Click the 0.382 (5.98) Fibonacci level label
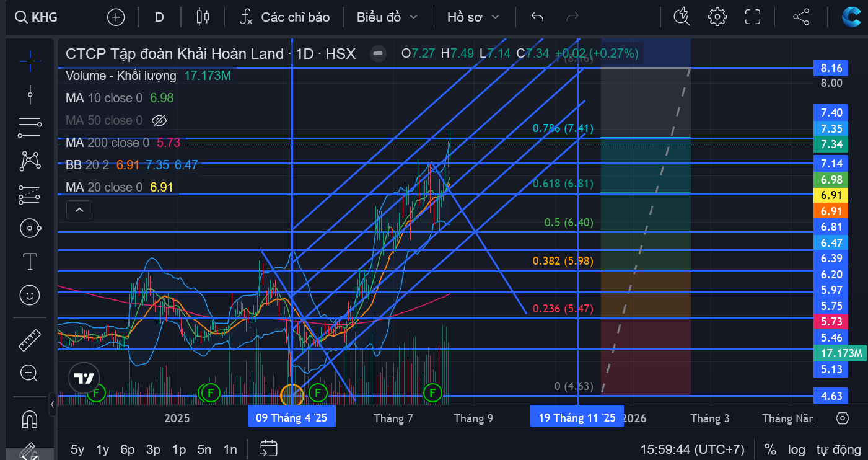 coord(563,261)
